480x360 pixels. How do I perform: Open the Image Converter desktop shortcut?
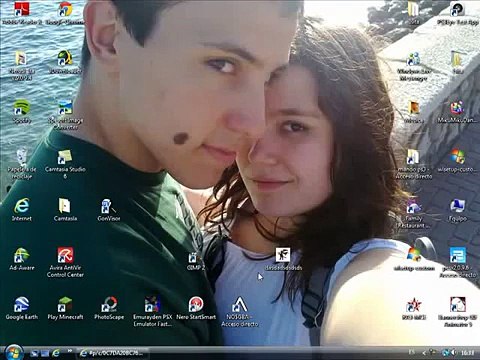pos(65,115)
